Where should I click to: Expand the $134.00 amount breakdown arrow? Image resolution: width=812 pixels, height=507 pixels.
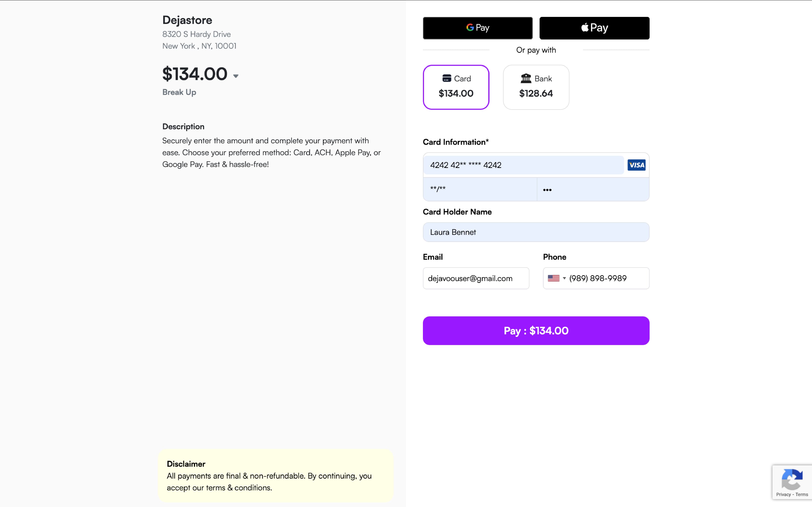click(x=236, y=76)
